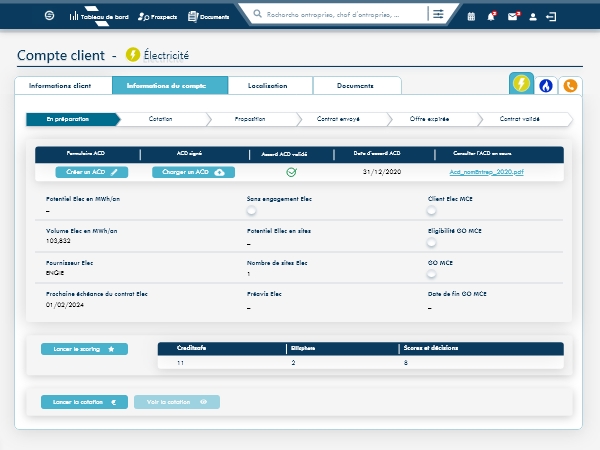Click Compte client page title
This screenshot has height=450, width=600.
coord(61,55)
